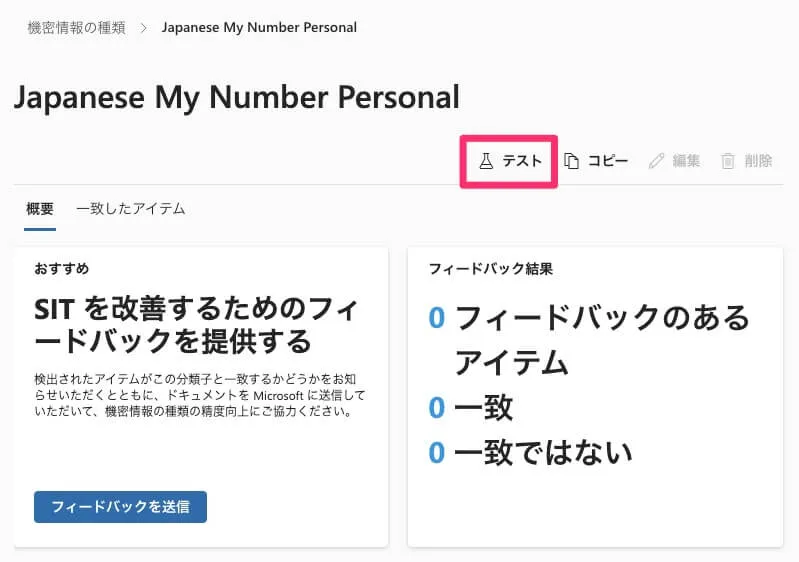The width and height of the screenshot is (799, 562).
Task: Click the Japanese My Number Personal page title
Action: [x=237, y=97]
